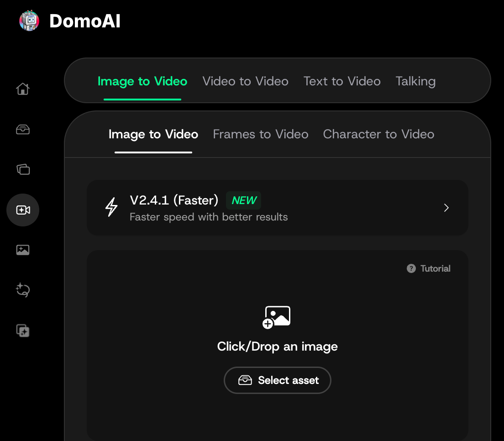Switch to Text to Video tab

(342, 81)
